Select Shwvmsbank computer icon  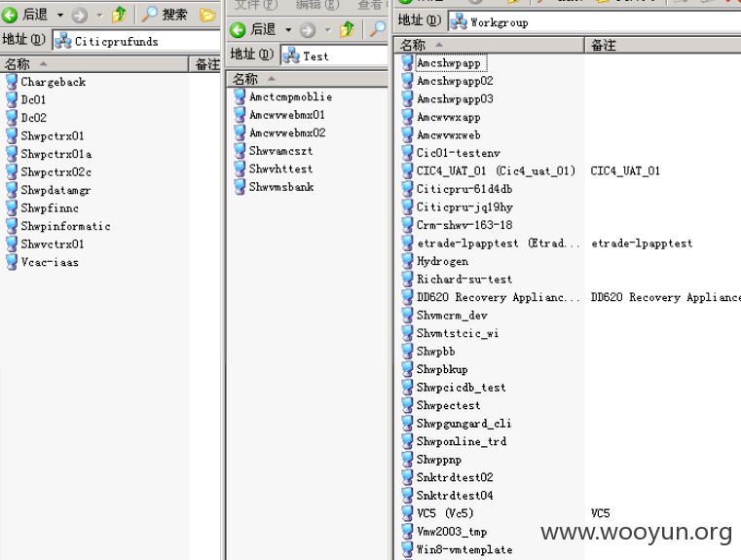tap(241, 187)
